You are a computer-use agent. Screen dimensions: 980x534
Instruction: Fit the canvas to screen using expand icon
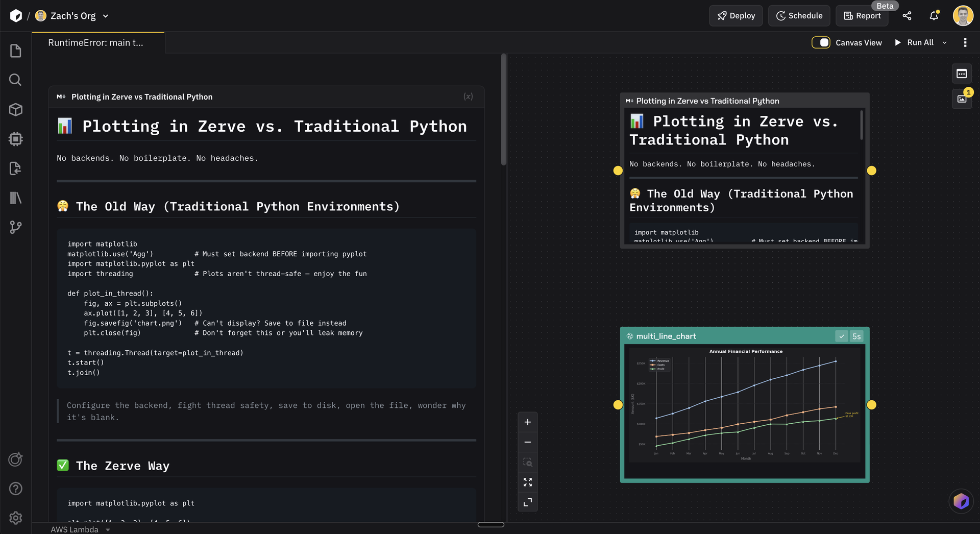[x=528, y=482]
